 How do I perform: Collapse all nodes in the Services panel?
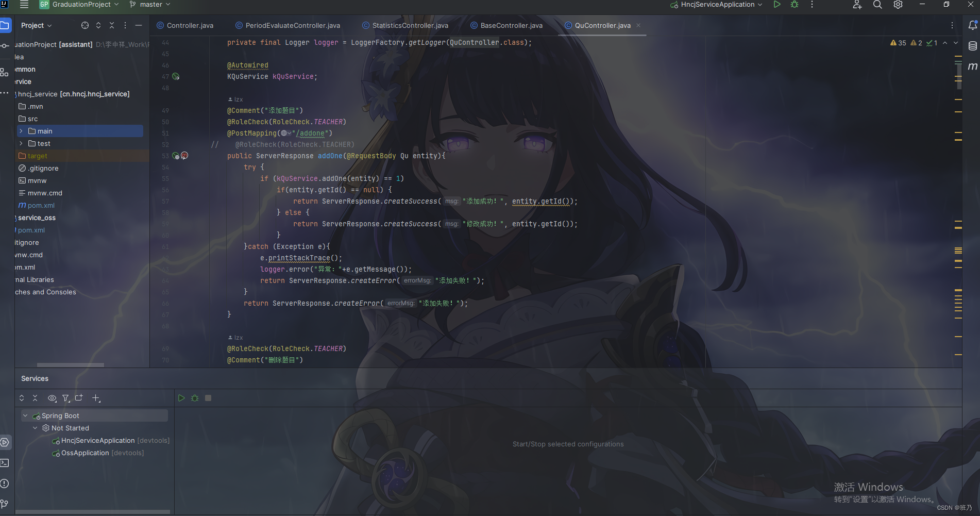(35, 397)
